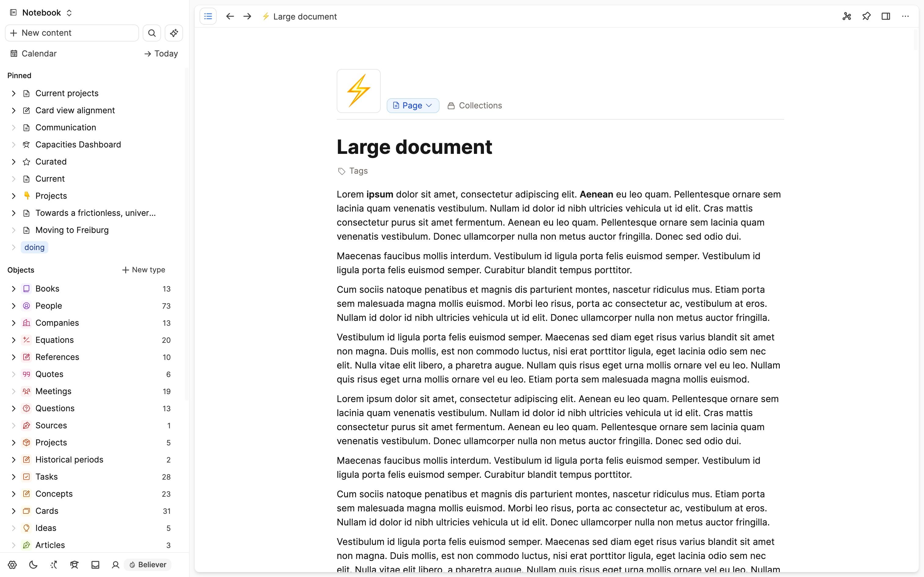The image size is (924, 577).
Task: Toggle the right sidebar panel
Action: click(886, 16)
